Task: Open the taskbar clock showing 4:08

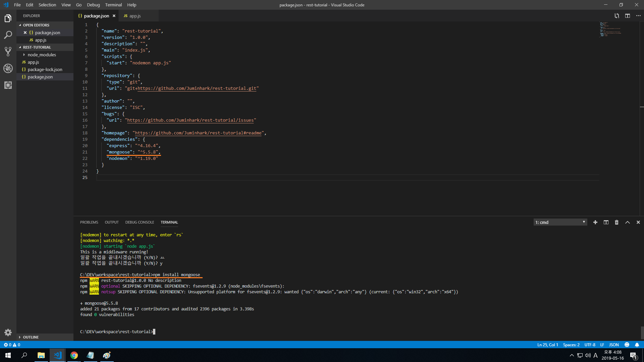Action: click(613, 355)
